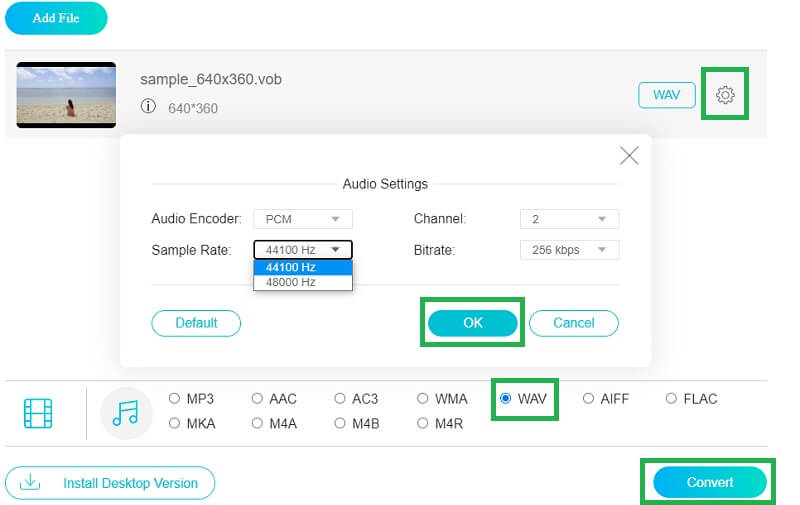Screen dimensions: 800x505
Task: Choose the FLAC format radio button
Action: point(672,398)
